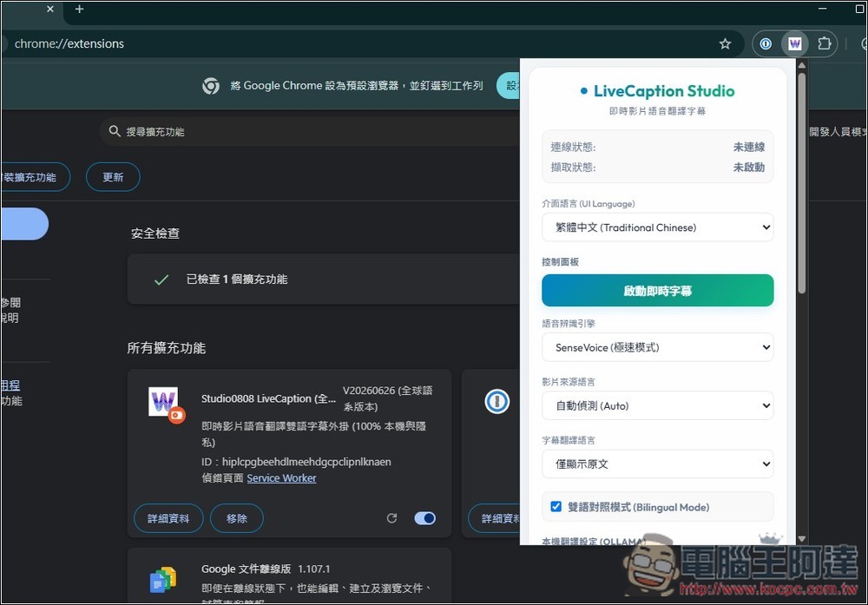Open the UI Language dropdown
868x605 pixels.
(657, 227)
